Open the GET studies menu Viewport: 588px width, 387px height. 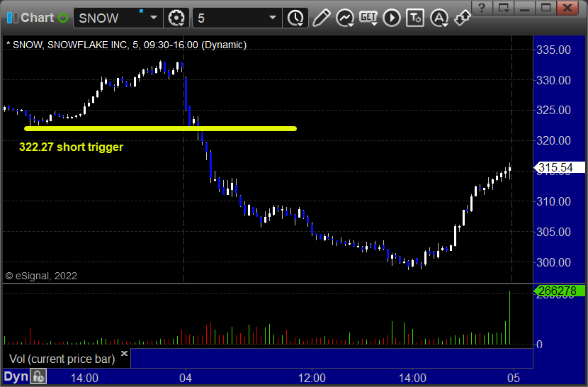[x=368, y=18]
